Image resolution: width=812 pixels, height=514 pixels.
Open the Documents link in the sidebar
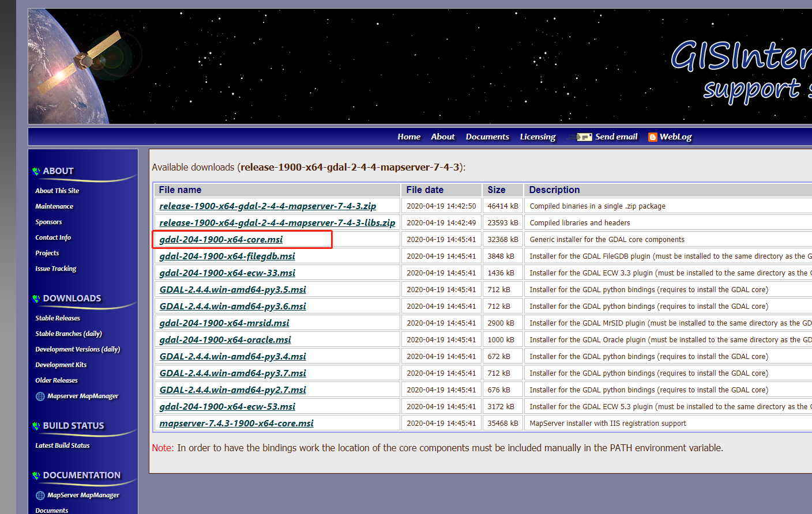pyautogui.click(x=52, y=511)
